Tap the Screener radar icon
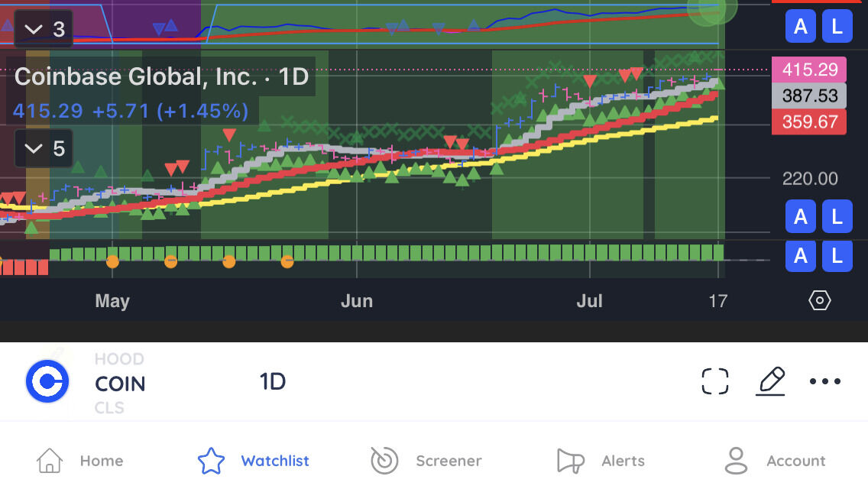 coord(384,461)
